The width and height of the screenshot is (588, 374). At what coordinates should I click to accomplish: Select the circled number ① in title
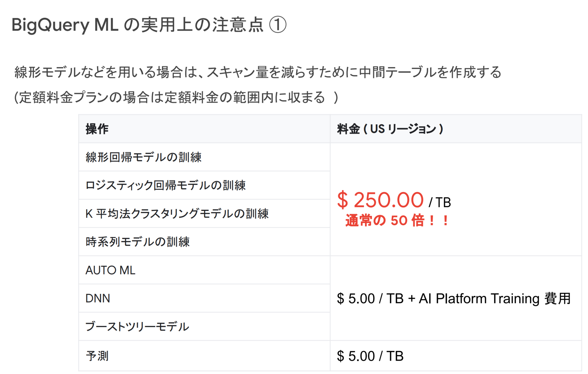coord(278,25)
